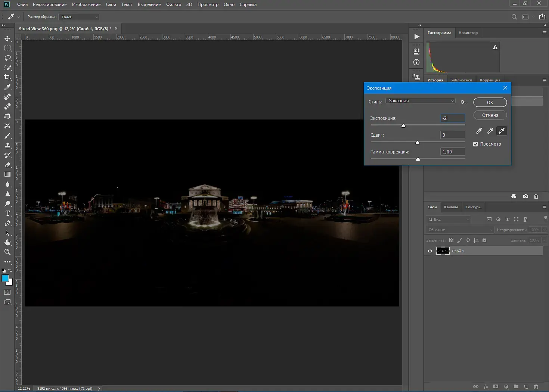
Task: Select the Crop tool
Action: pos(7,77)
